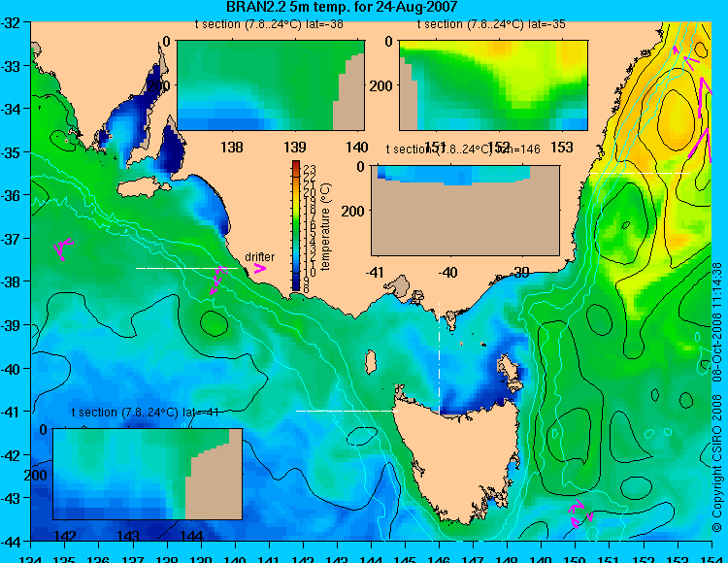Click the Copyright CSIRO 2008 text
This screenshot has height=563, width=728.
[717, 471]
